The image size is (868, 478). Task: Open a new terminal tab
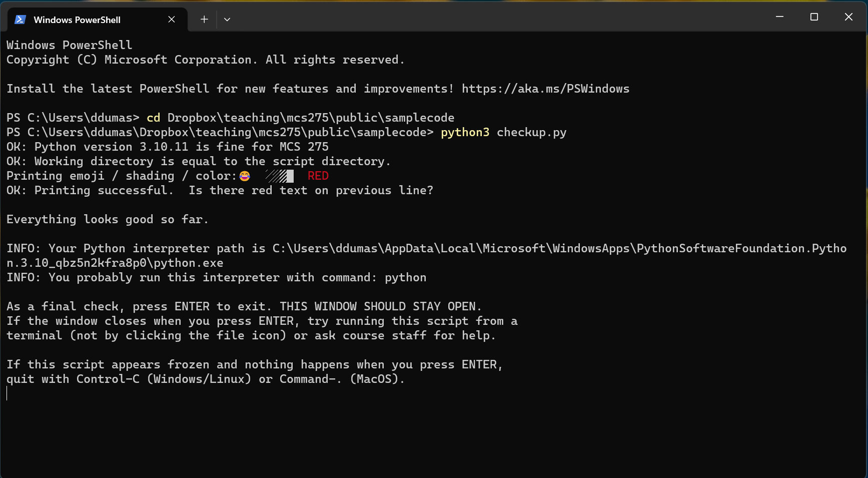tap(204, 20)
